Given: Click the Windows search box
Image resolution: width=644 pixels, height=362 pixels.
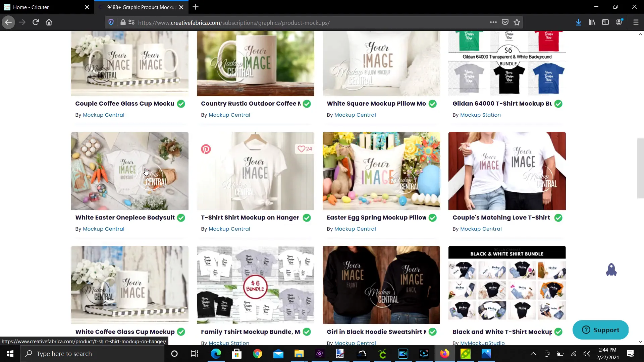Looking at the screenshot, I should pyautogui.click(x=92, y=353).
